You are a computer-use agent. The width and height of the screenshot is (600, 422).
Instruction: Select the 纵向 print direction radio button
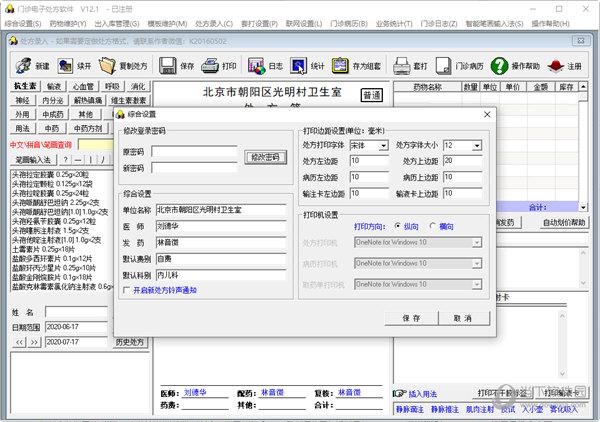coord(398,226)
